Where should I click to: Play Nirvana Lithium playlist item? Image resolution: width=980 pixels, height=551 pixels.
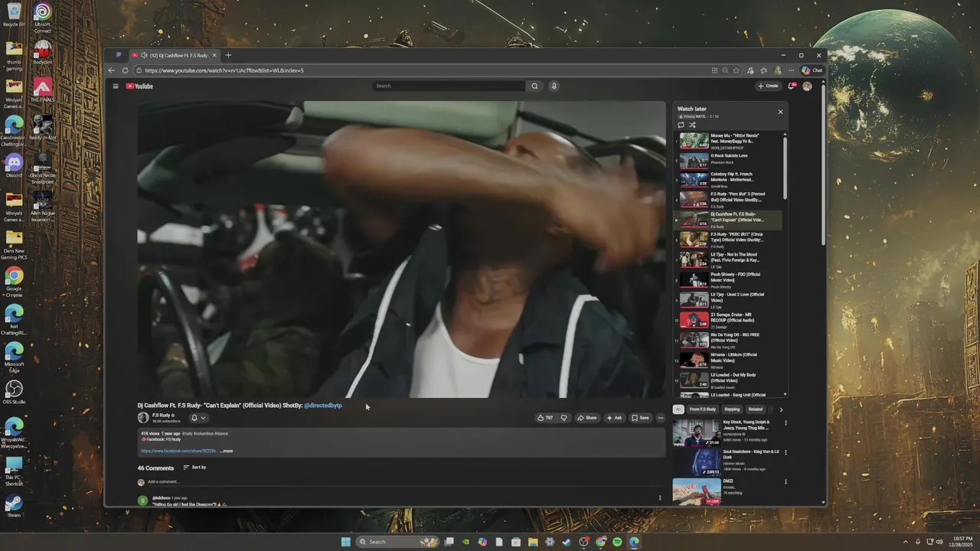click(x=728, y=360)
